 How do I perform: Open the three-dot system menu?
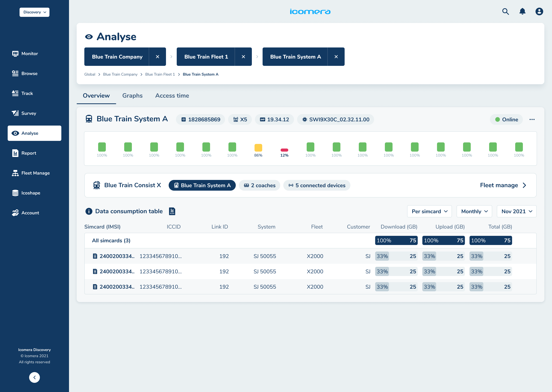(532, 119)
